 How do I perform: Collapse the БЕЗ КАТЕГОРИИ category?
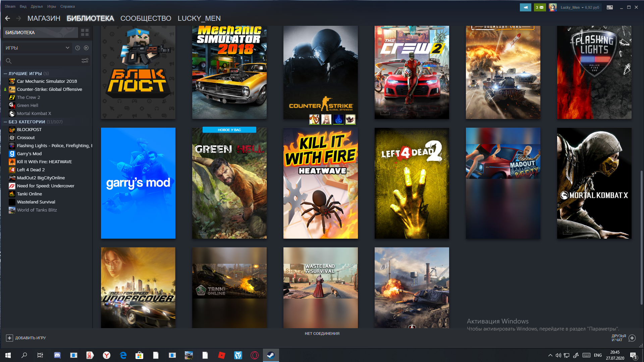coord(5,122)
